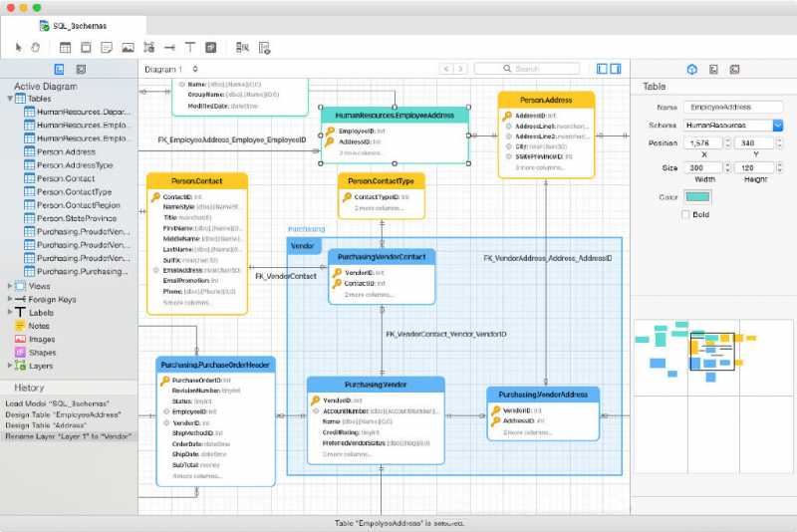797x532 pixels.
Task: Select the image tool in the toolbar
Action: tap(128, 47)
